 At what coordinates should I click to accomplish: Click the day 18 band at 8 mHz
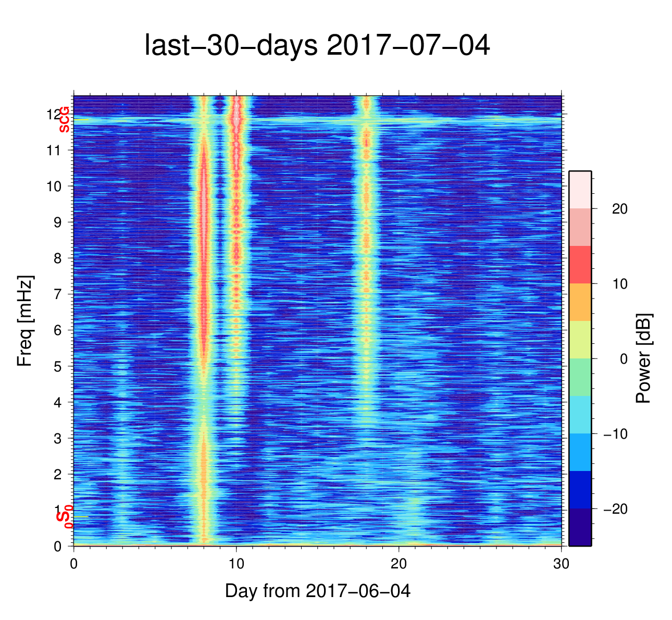[366, 258]
